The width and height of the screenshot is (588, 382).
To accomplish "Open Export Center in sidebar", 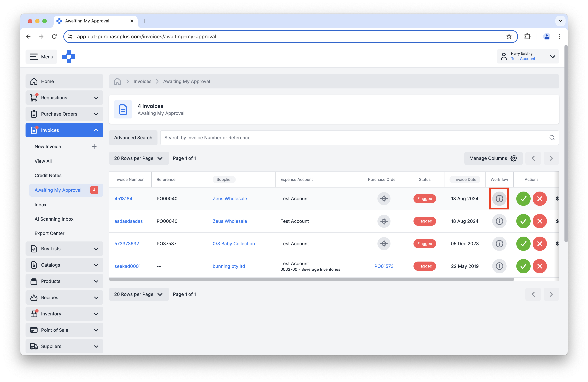I will click(49, 234).
